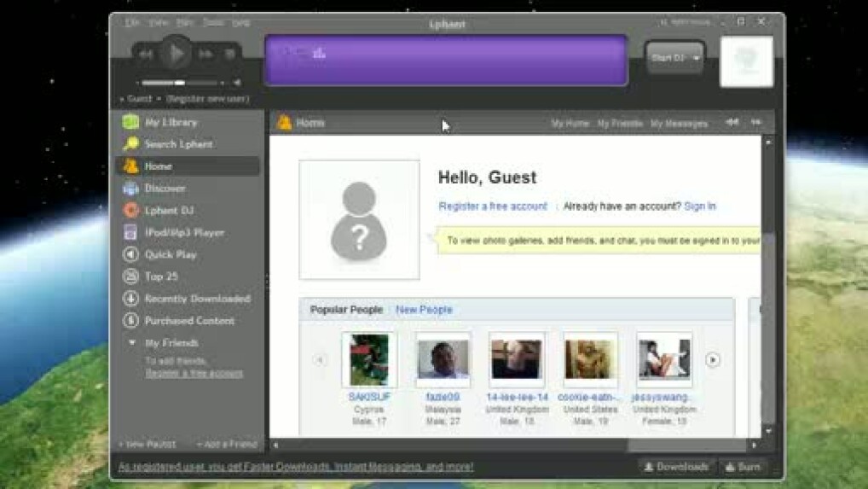Image resolution: width=868 pixels, height=489 pixels.
Task: Collapse the My Friends section
Action: coord(131,343)
